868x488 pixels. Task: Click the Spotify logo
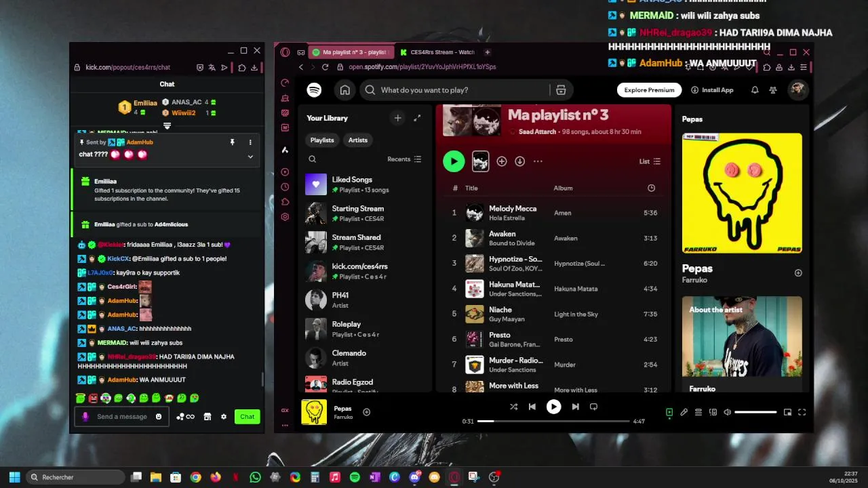(x=314, y=90)
